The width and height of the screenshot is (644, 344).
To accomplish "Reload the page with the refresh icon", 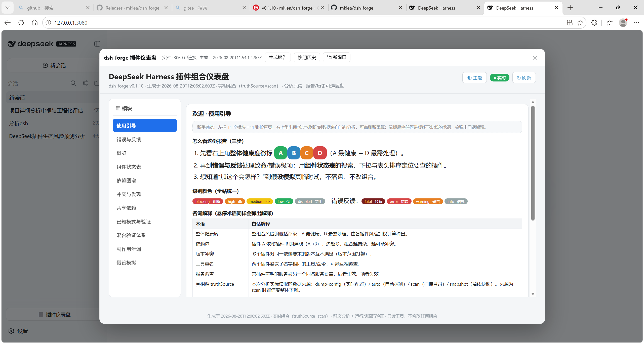I will point(21,23).
